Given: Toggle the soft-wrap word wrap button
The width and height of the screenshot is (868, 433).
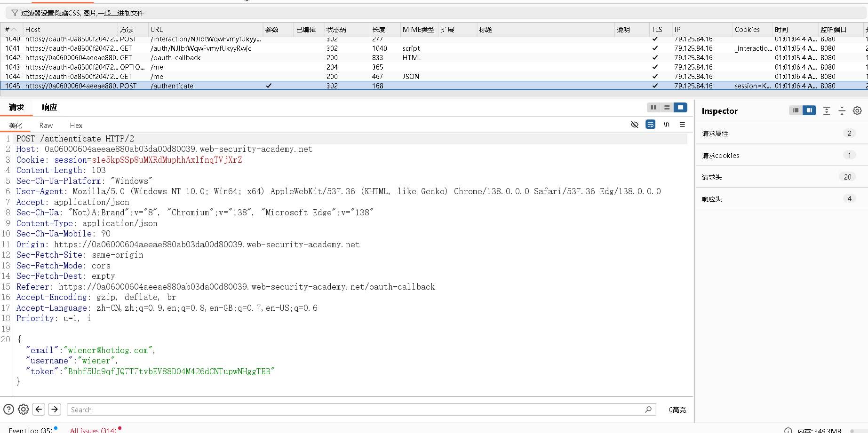Looking at the screenshot, I should pyautogui.click(x=650, y=125).
